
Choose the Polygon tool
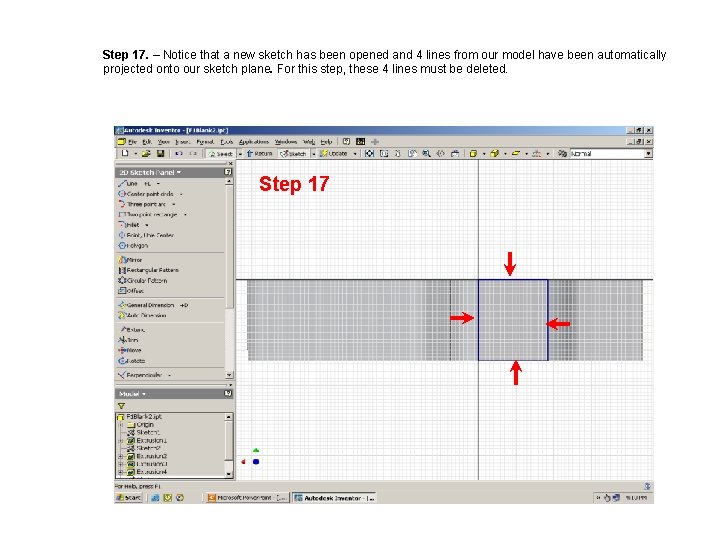click(133, 246)
